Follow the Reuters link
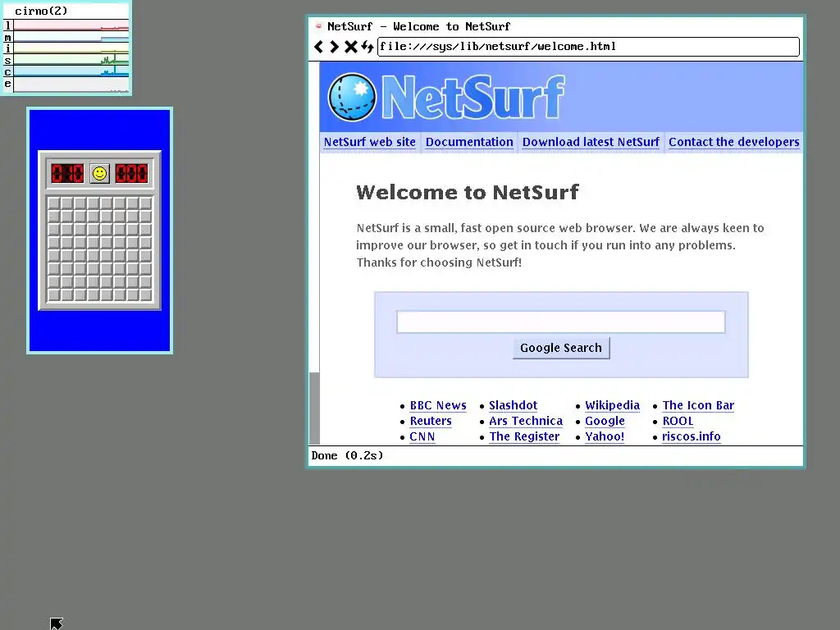Screen dimensions: 840x630 (431, 421)
